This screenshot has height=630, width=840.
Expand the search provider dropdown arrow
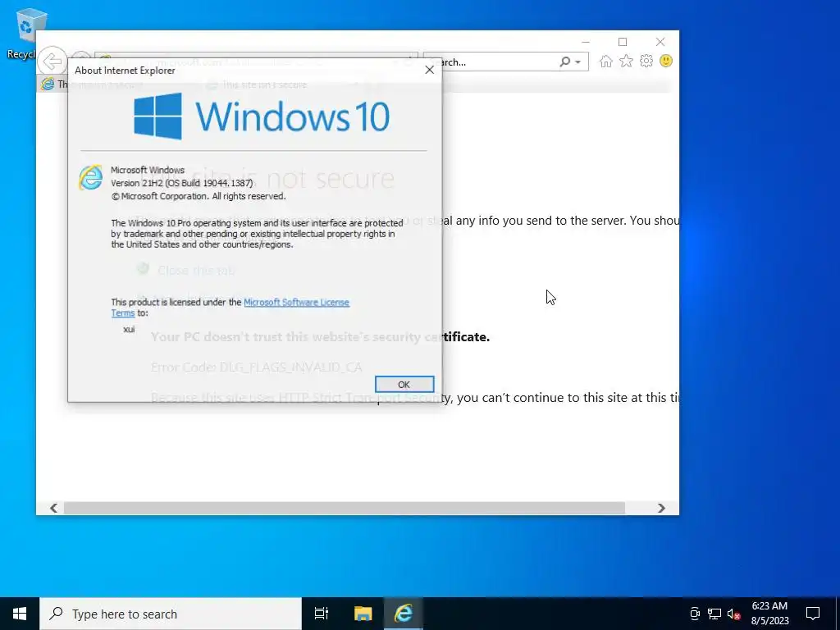point(578,62)
